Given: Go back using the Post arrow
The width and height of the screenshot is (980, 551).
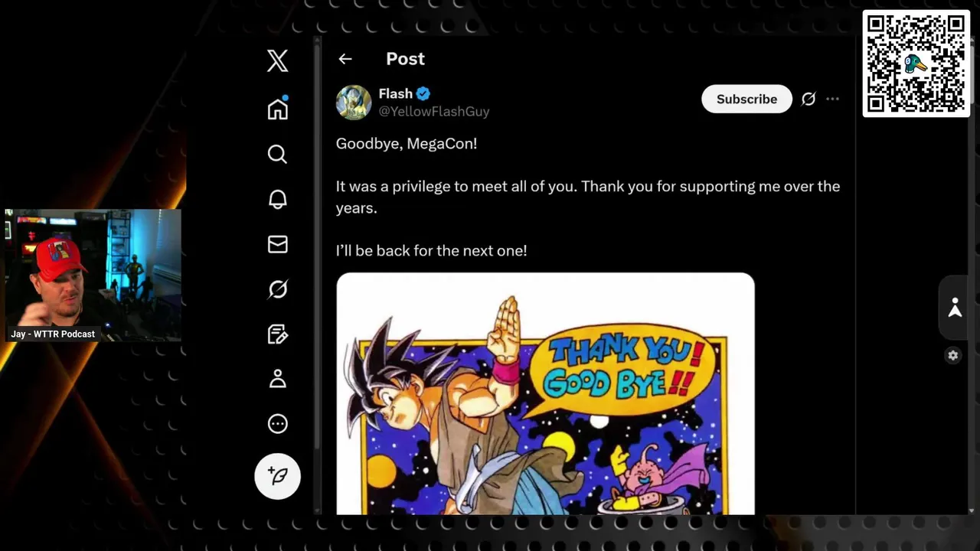Looking at the screenshot, I should point(345,59).
